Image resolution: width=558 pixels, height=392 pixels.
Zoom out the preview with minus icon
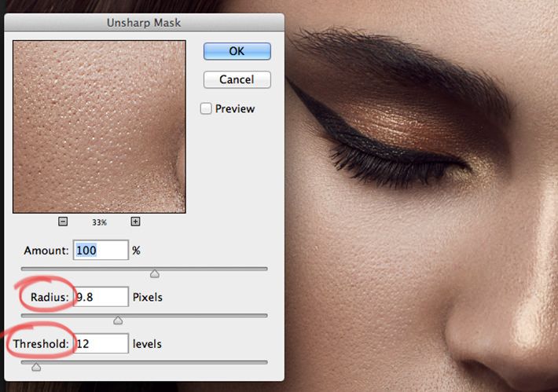[x=63, y=222]
